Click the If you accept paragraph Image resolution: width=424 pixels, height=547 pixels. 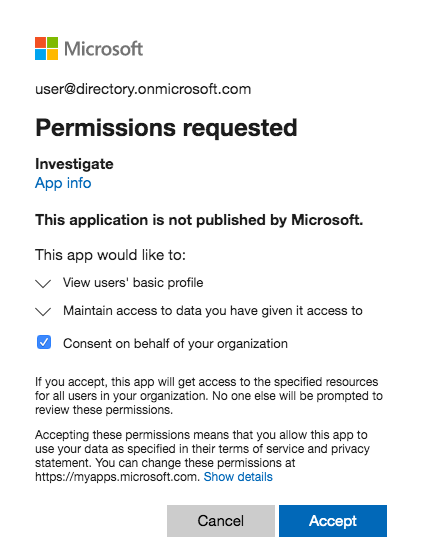click(x=209, y=396)
